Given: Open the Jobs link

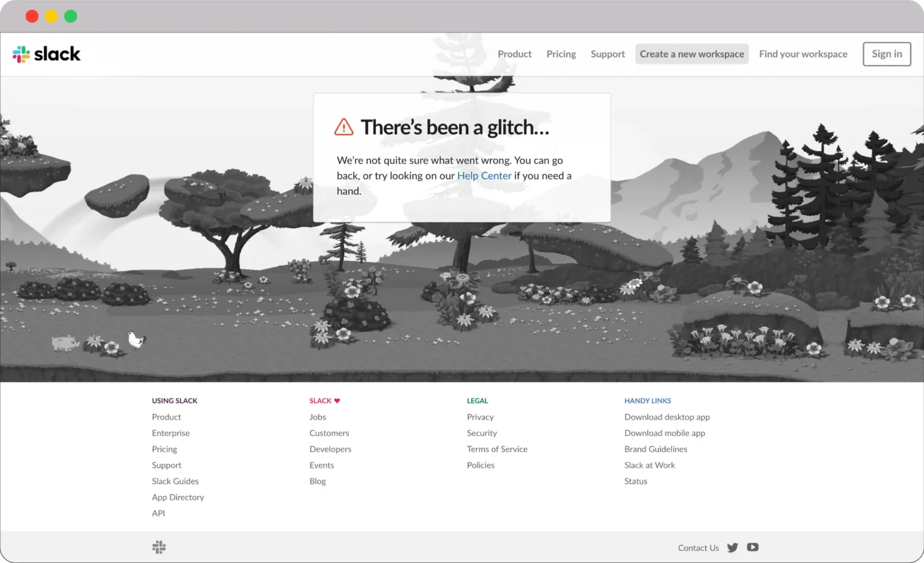Looking at the screenshot, I should point(318,417).
